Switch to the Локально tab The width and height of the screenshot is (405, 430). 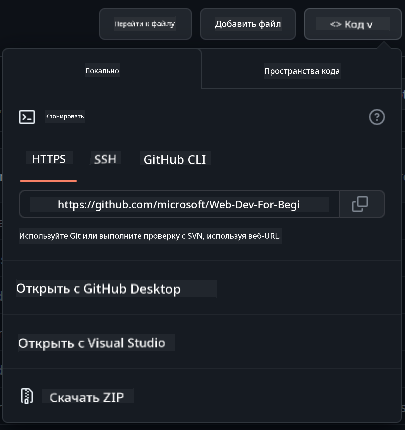coord(102,70)
